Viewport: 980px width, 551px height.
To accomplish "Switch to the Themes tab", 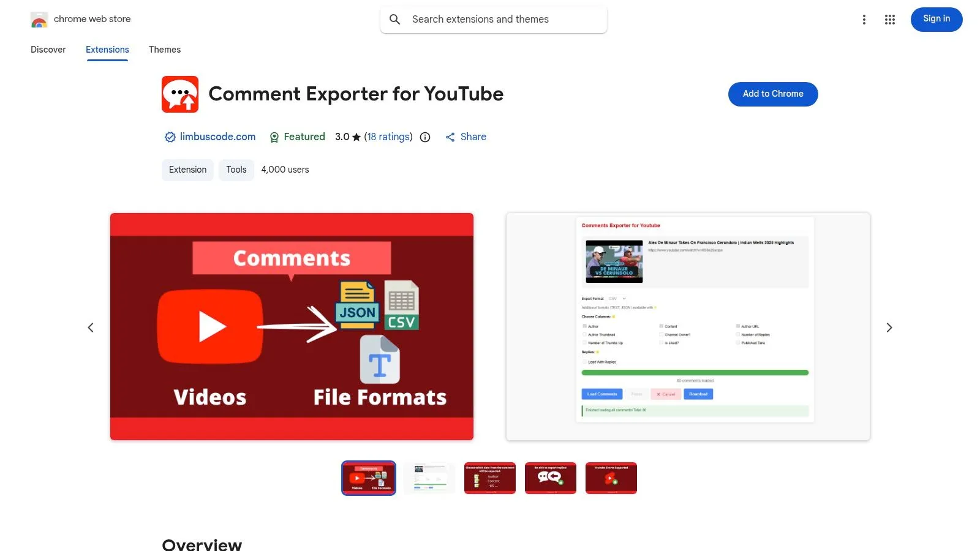I will click(x=165, y=50).
